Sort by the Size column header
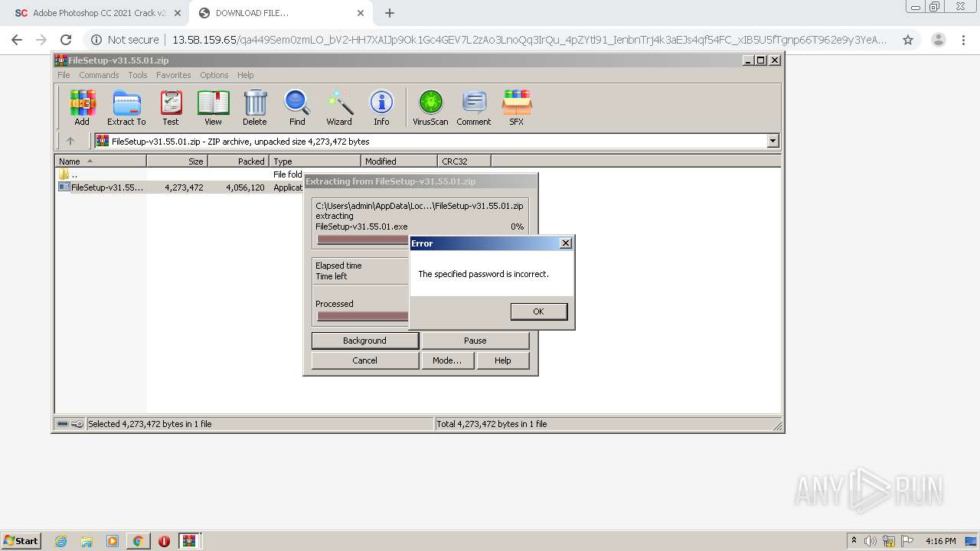 click(177, 161)
